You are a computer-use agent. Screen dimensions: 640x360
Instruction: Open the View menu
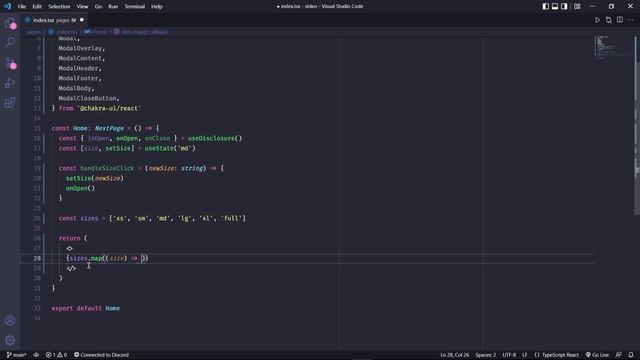tap(82, 6)
